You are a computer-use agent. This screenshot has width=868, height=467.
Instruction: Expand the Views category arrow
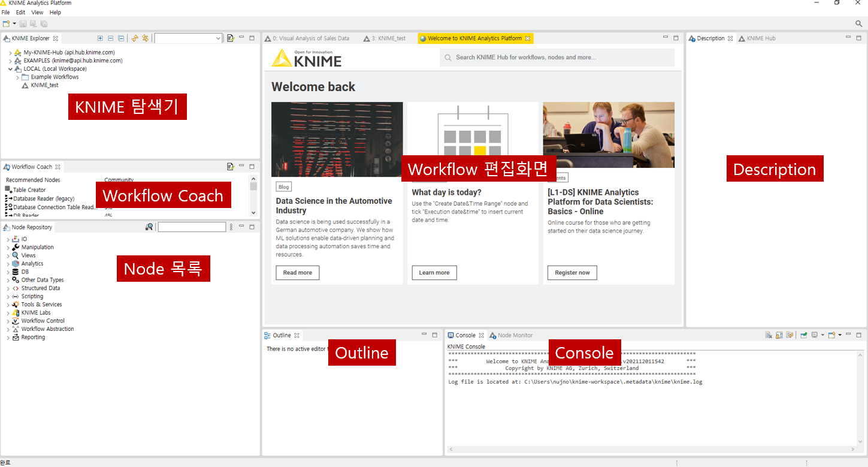coord(8,255)
